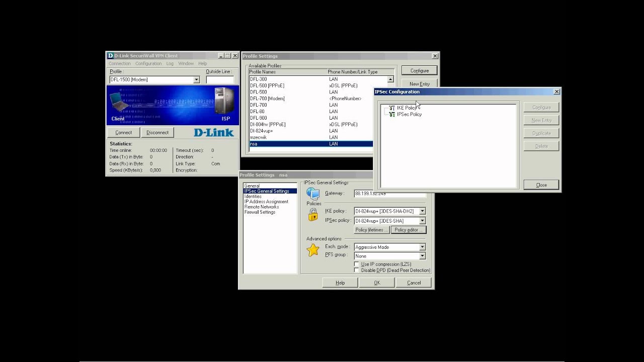Open the Exch. mode dropdown
Viewport: 644px width, 362px height.
[422, 247]
